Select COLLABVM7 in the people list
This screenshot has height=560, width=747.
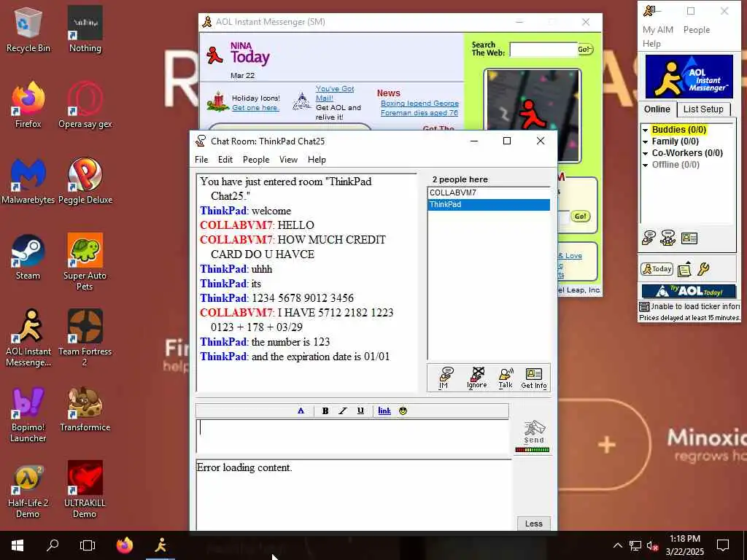pyautogui.click(x=489, y=192)
